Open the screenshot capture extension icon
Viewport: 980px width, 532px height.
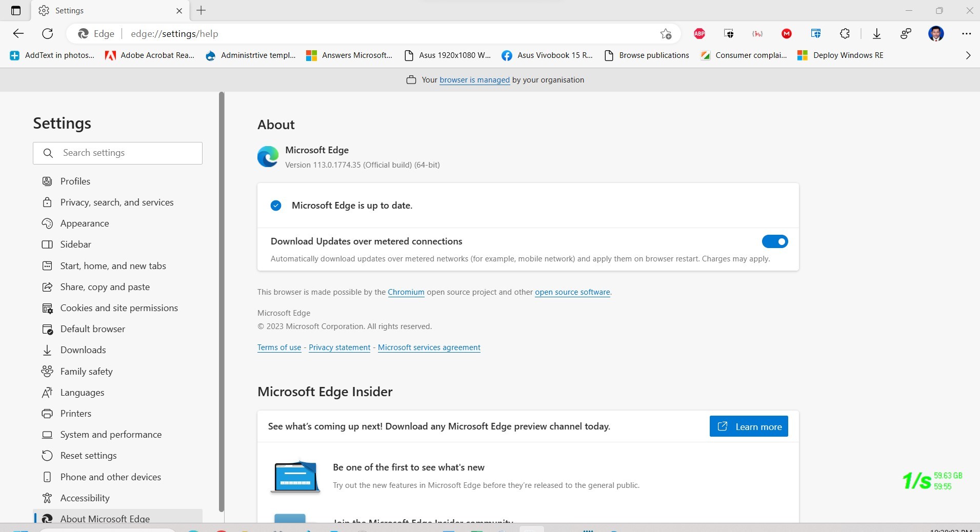tap(729, 34)
